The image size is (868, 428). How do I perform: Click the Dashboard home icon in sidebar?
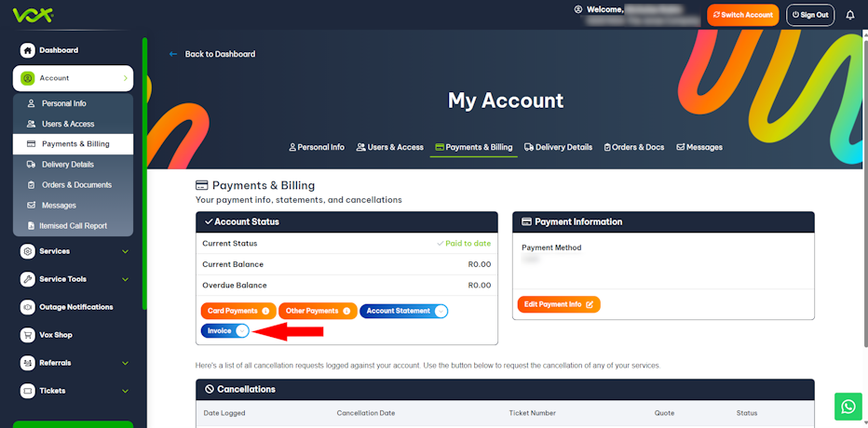click(28, 50)
